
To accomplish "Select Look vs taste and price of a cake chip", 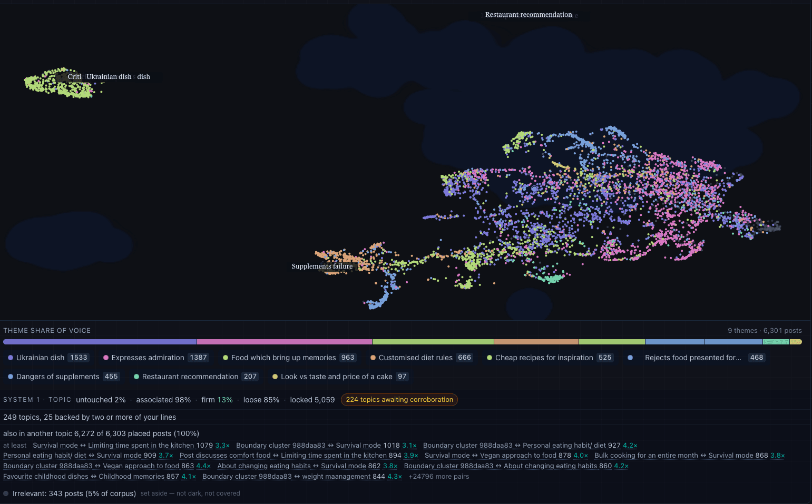I will [x=340, y=377].
